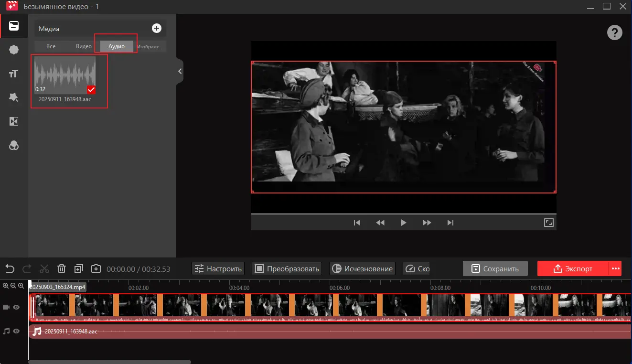
Task: Select the Аудио tab
Action: coord(117,46)
